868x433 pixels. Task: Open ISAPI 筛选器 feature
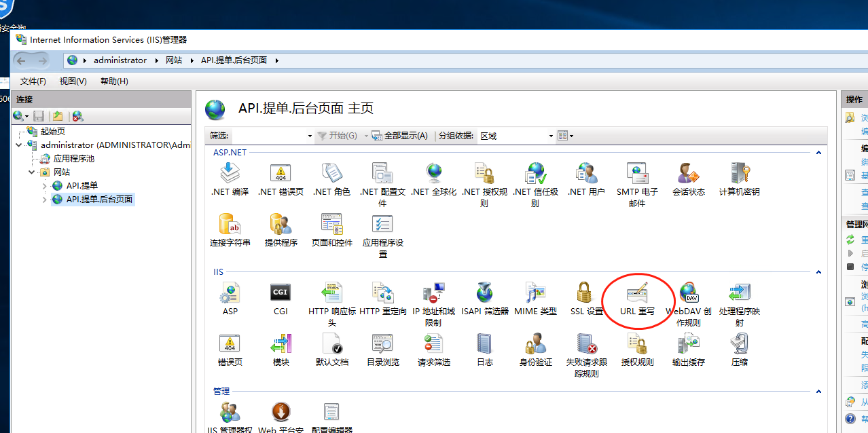pos(484,299)
